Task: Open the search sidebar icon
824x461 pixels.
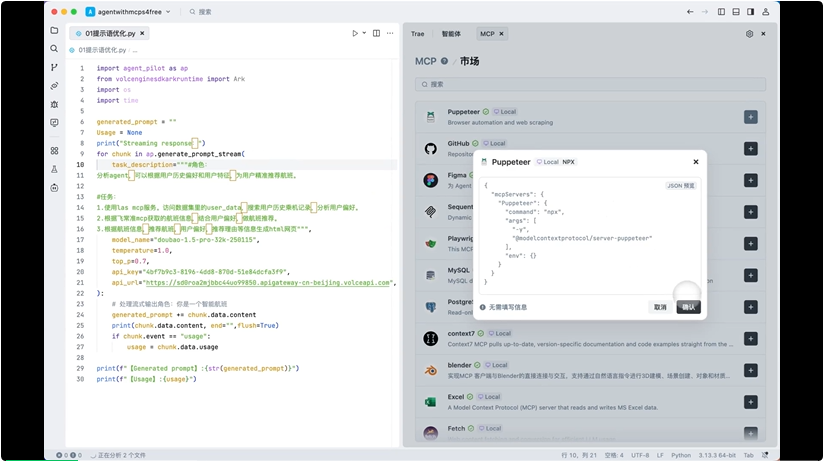Action: point(54,48)
